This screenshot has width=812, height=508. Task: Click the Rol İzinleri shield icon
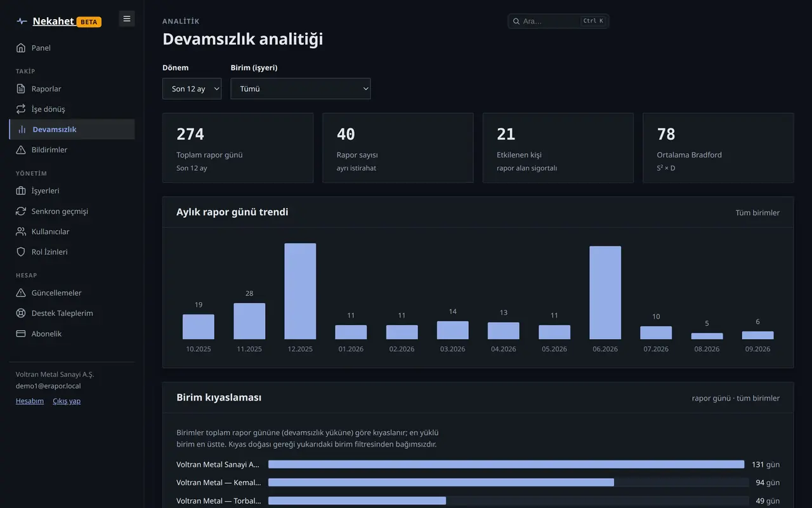tap(21, 252)
